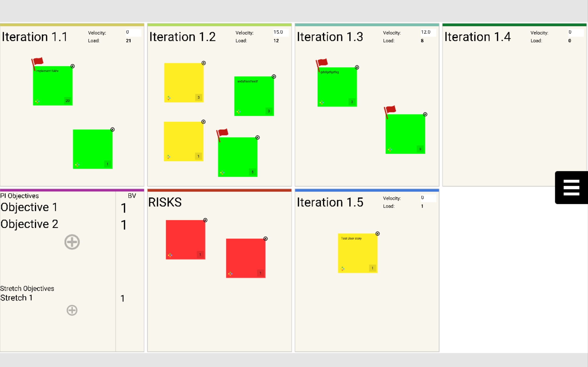Edit the Iteration 1.2 velocity field

click(x=281, y=32)
